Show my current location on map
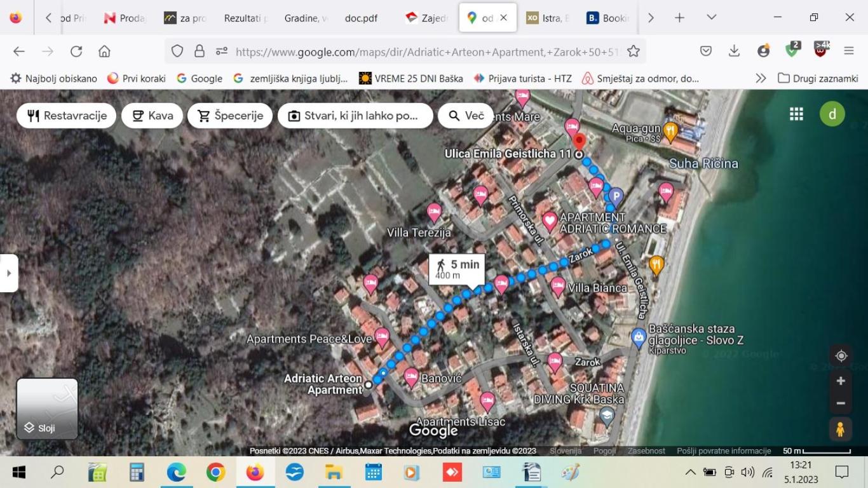This screenshot has width=868, height=488. click(x=841, y=356)
